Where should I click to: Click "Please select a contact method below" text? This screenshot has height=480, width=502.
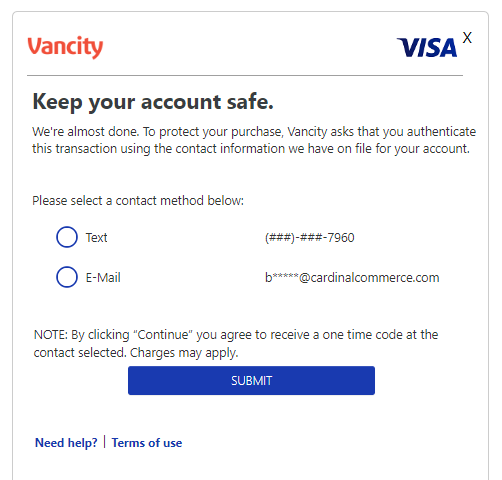(x=138, y=201)
